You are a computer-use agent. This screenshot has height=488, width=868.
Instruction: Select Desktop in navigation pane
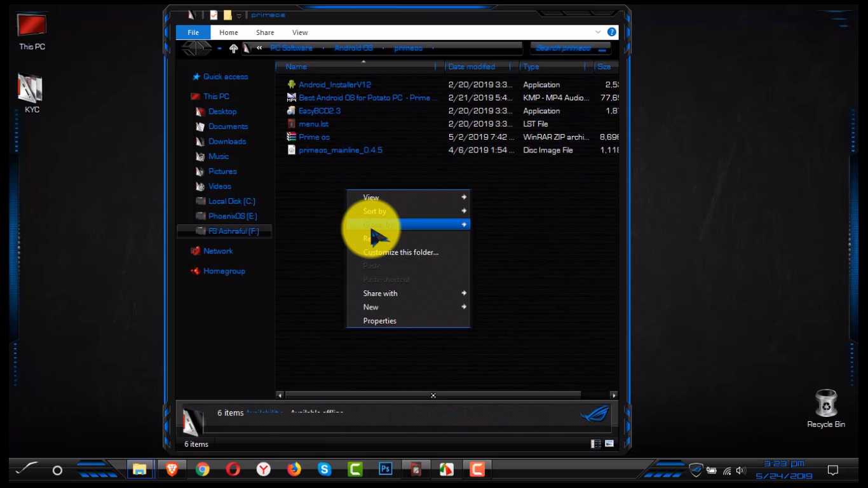pyautogui.click(x=222, y=111)
